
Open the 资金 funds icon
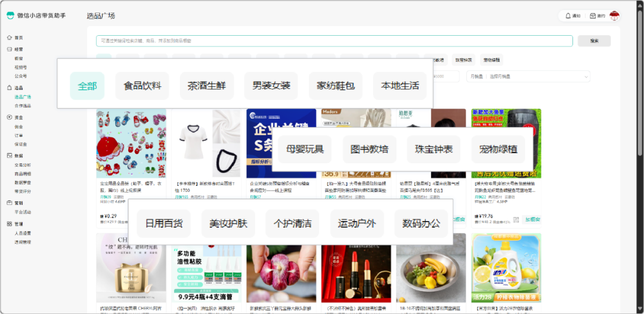tap(9, 117)
